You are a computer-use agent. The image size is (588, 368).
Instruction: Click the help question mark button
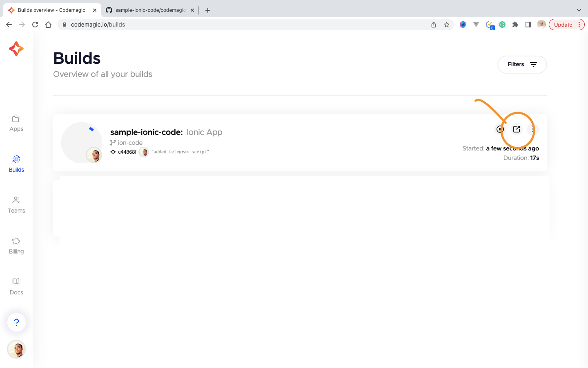16,322
